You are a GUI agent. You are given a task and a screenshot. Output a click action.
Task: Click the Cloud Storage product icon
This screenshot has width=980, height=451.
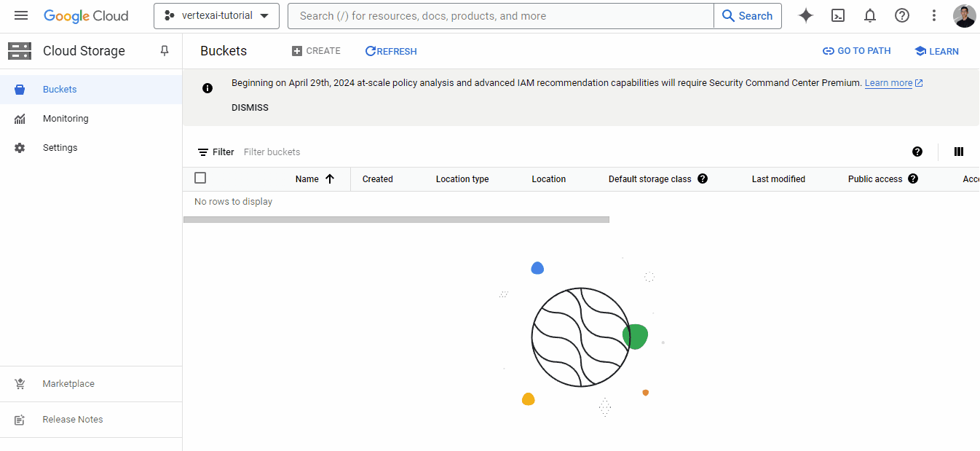click(x=20, y=51)
